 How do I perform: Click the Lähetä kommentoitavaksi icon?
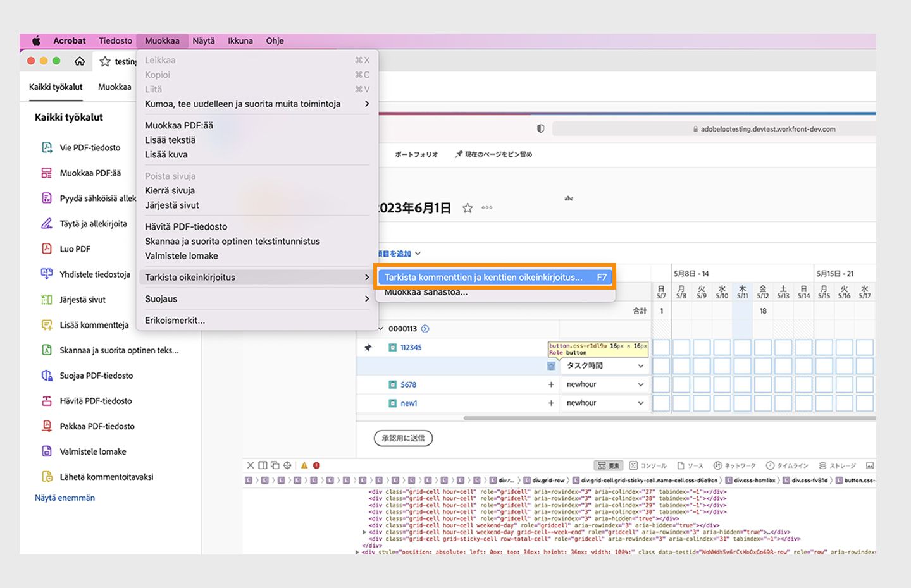pos(47,476)
